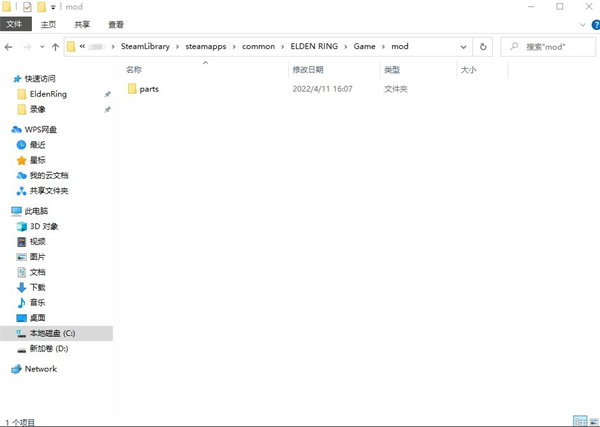Click the parts date 2022/4/11 16:07
The width and height of the screenshot is (600, 427).
[322, 89]
